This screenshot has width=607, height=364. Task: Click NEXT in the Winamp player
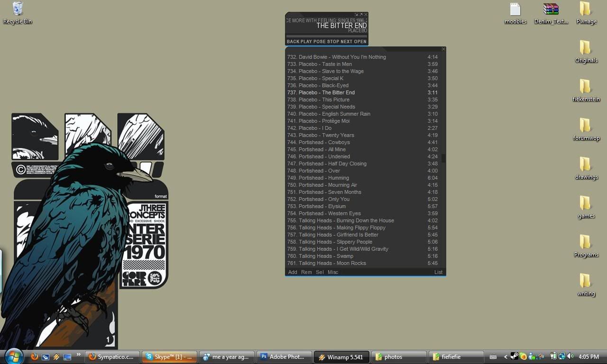click(x=347, y=41)
